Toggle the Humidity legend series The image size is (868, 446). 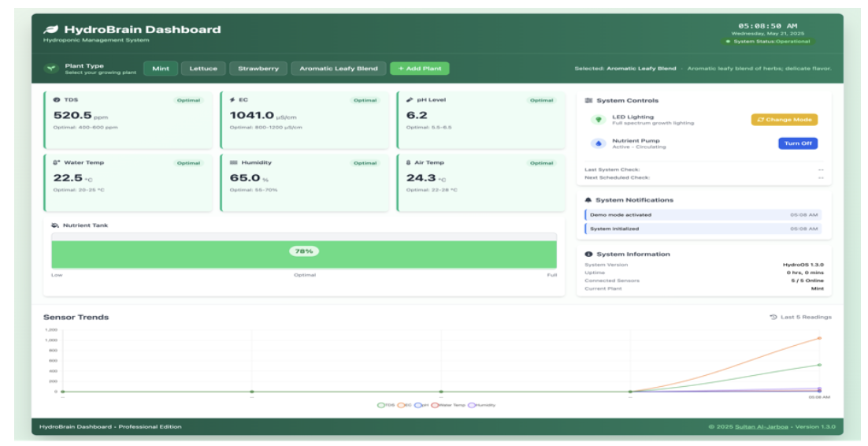tap(481, 405)
